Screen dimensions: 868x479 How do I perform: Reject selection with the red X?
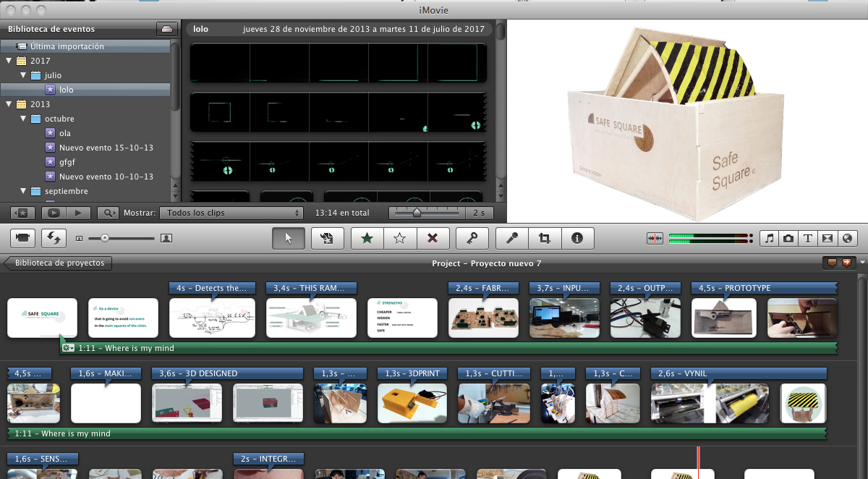(x=433, y=238)
